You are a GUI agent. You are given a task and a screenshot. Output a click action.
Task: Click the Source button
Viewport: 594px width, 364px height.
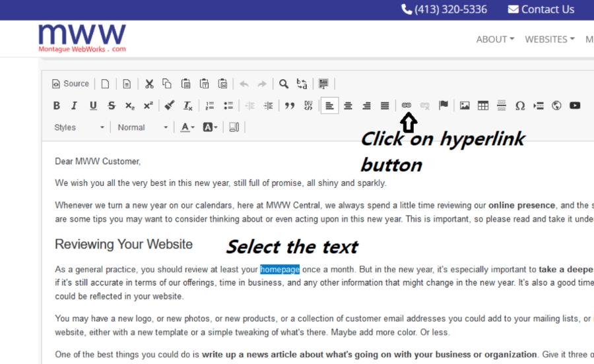[71, 84]
